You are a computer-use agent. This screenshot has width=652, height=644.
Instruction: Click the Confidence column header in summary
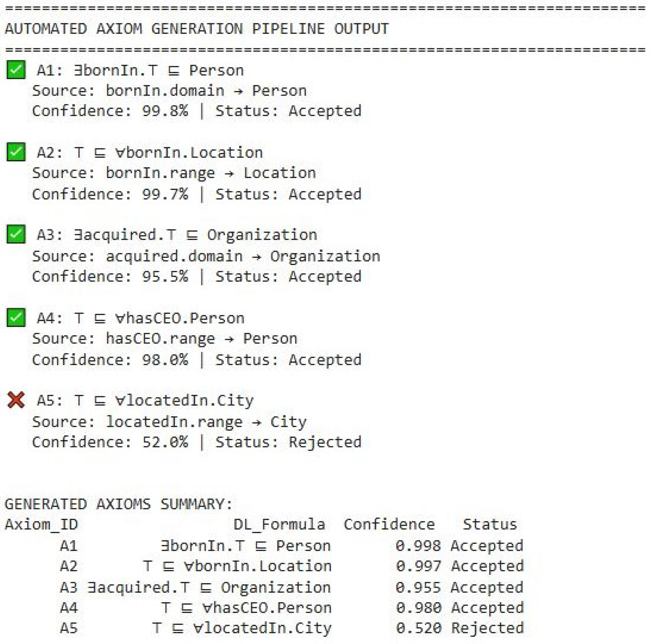[x=389, y=525]
